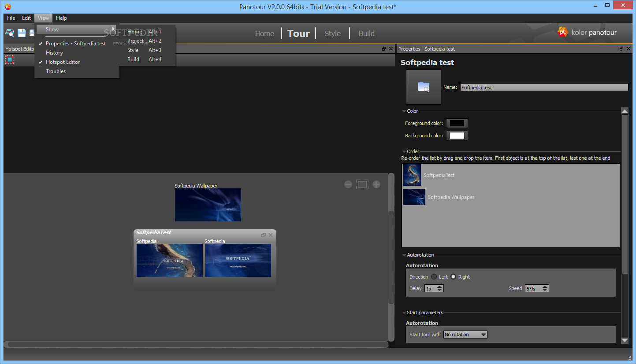Select the Softpedia Wallpaper panorama thumbnail
This screenshot has height=364, width=636.
[x=208, y=205]
